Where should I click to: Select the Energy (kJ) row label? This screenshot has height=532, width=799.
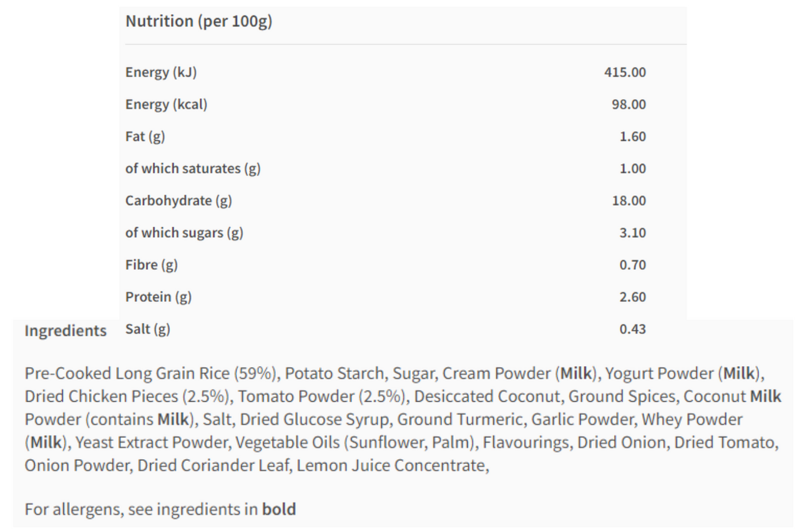[161, 72]
